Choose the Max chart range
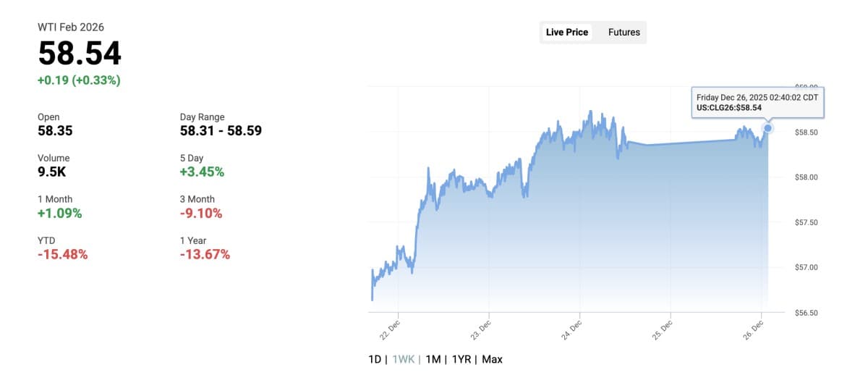This screenshot has width=868, height=383. [492, 359]
